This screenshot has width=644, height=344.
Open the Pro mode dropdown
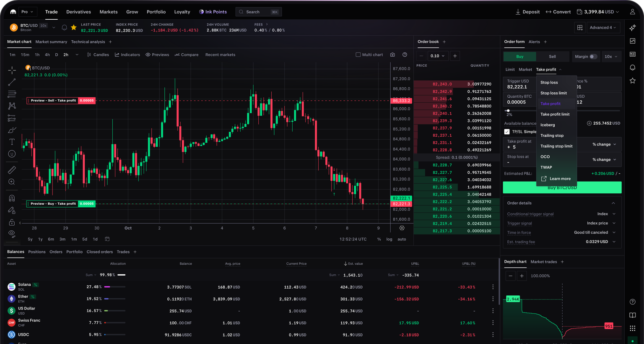(27, 12)
